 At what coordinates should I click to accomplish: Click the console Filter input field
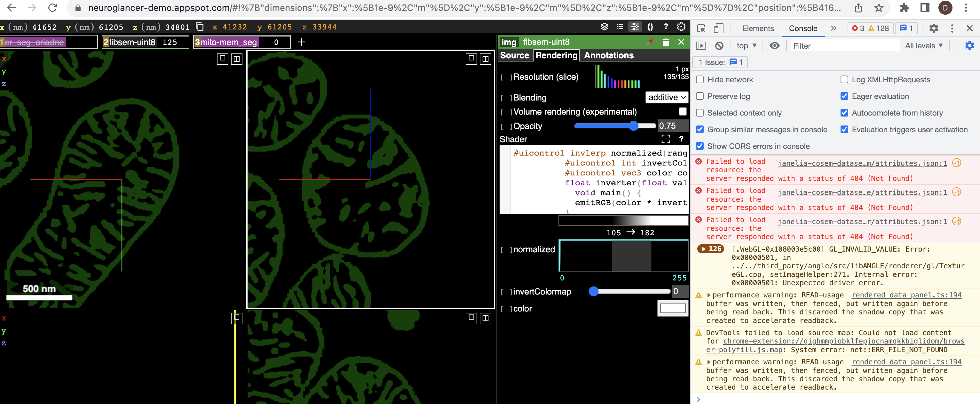pos(845,46)
